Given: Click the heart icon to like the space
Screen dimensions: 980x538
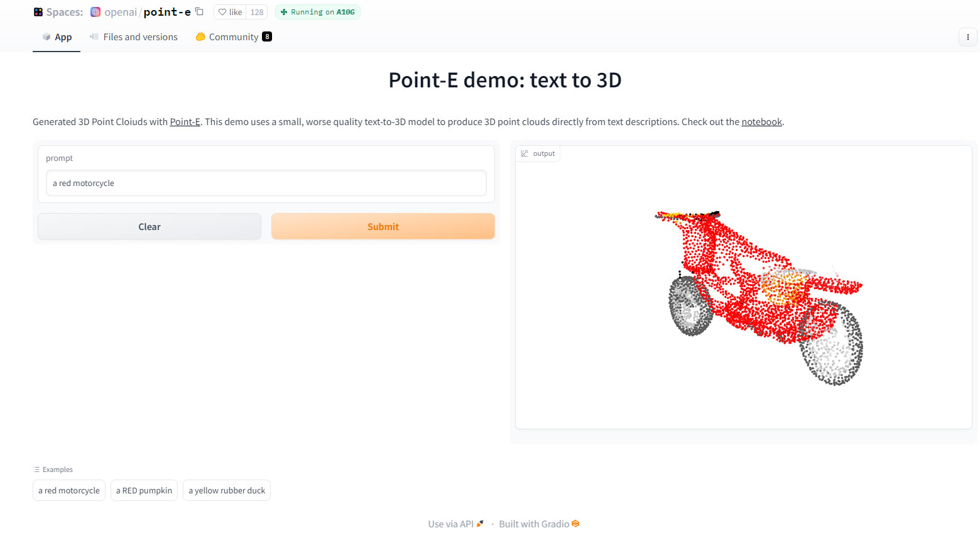Looking at the screenshot, I should [x=222, y=12].
